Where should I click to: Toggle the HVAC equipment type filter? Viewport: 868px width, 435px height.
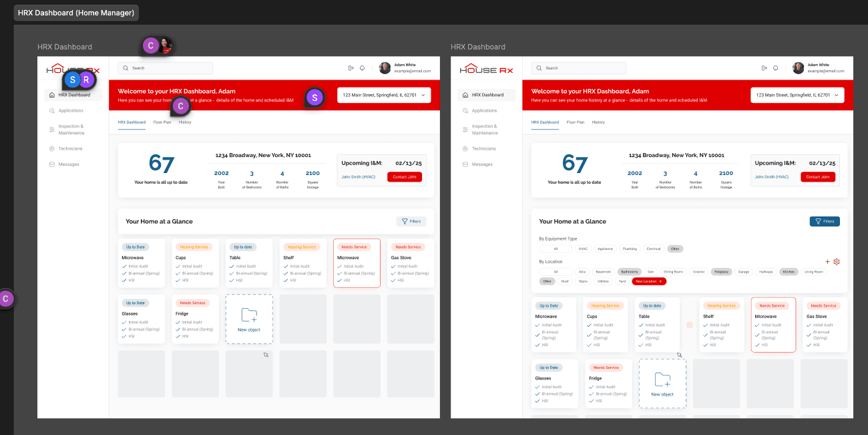coord(583,249)
